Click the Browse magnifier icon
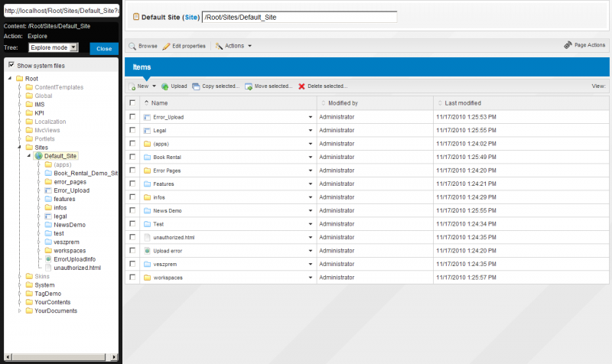612x364 pixels. (x=132, y=46)
